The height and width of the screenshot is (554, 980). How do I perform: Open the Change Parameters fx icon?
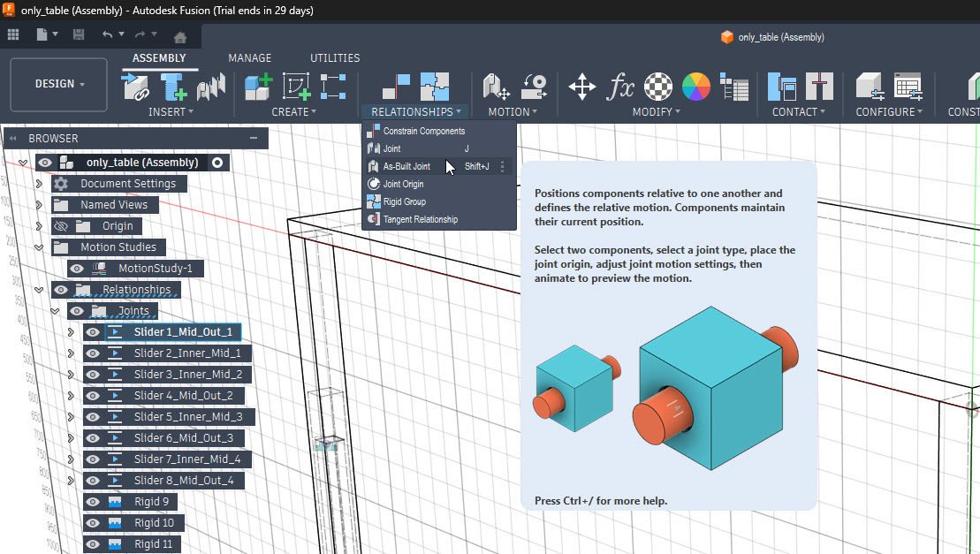tap(621, 87)
